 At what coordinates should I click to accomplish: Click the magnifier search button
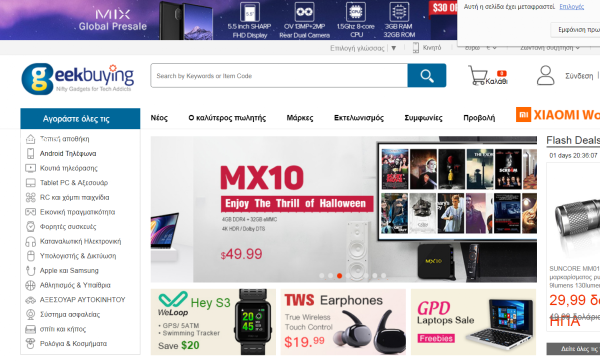point(426,75)
